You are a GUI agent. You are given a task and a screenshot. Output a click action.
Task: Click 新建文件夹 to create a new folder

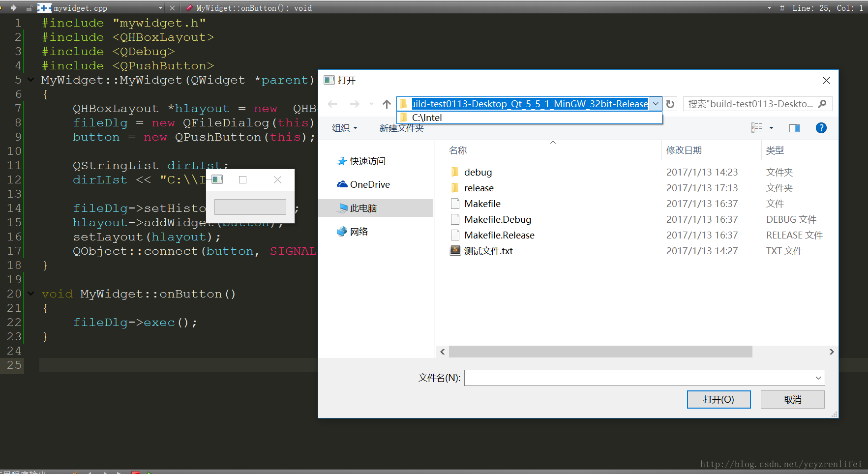401,128
